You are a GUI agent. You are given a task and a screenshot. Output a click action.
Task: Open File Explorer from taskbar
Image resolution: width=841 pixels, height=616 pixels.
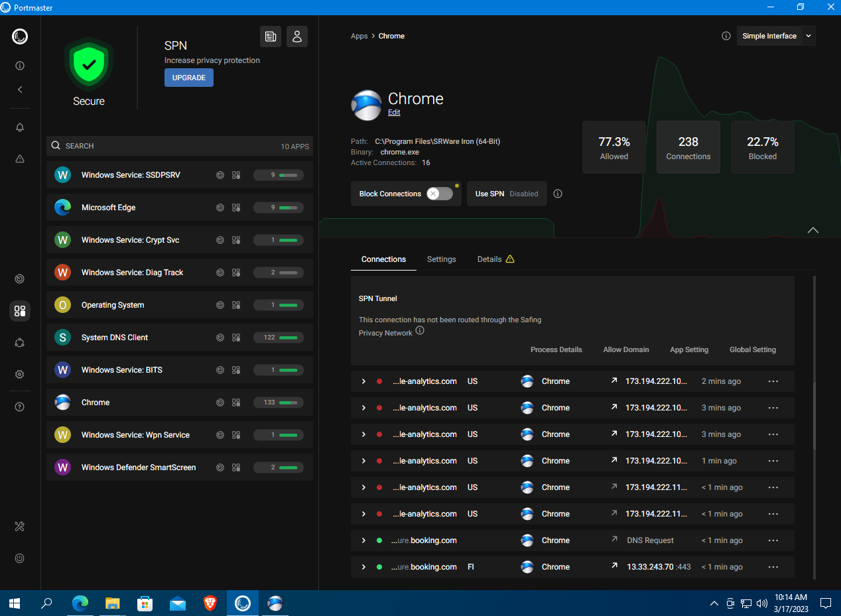click(x=113, y=603)
